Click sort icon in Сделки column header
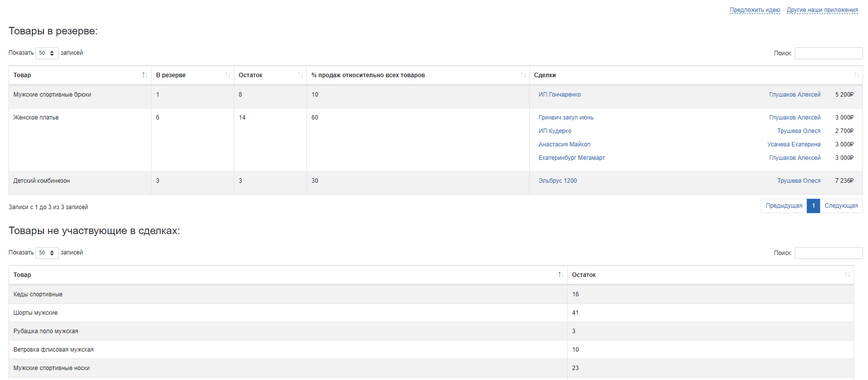868x380 pixels. (x=856, y=75)
